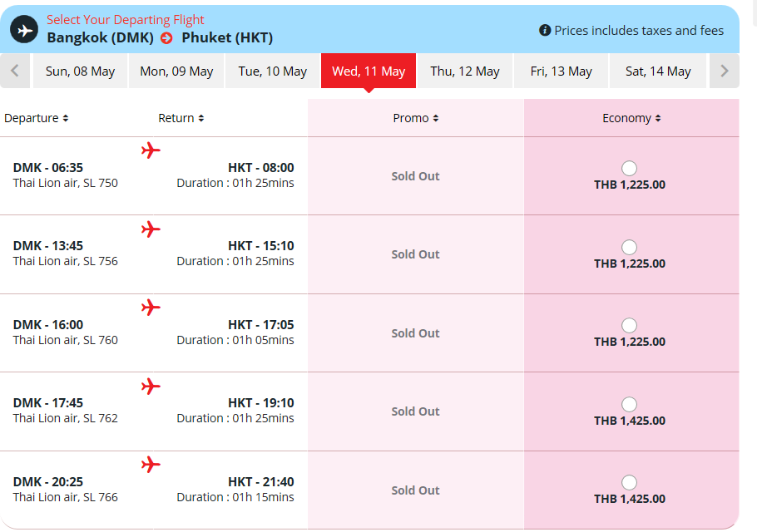Switch to the Tue, 10 May date tab
The width and height of the screenshot is (757, 532).
click(272, 71)
